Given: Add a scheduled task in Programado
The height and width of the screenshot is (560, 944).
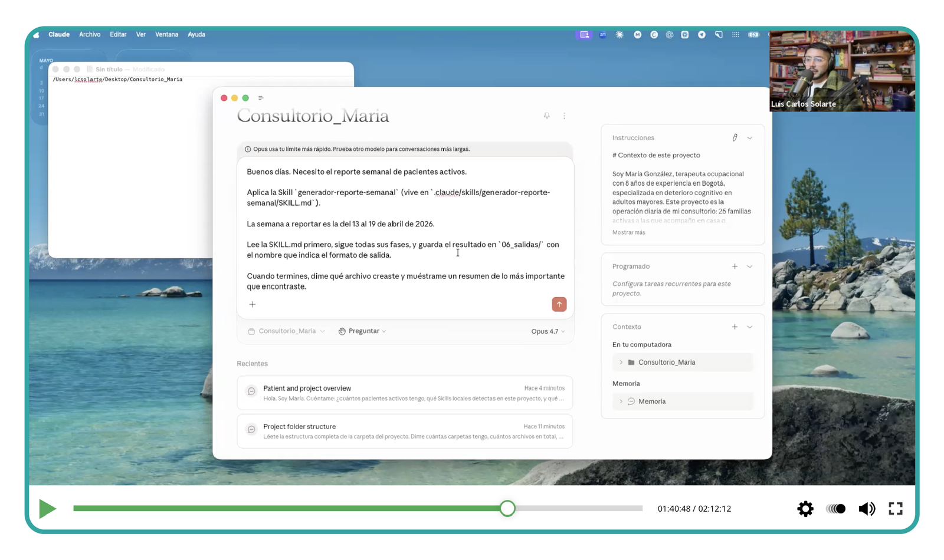Looking at the screenshot, I should click(735, 266).
